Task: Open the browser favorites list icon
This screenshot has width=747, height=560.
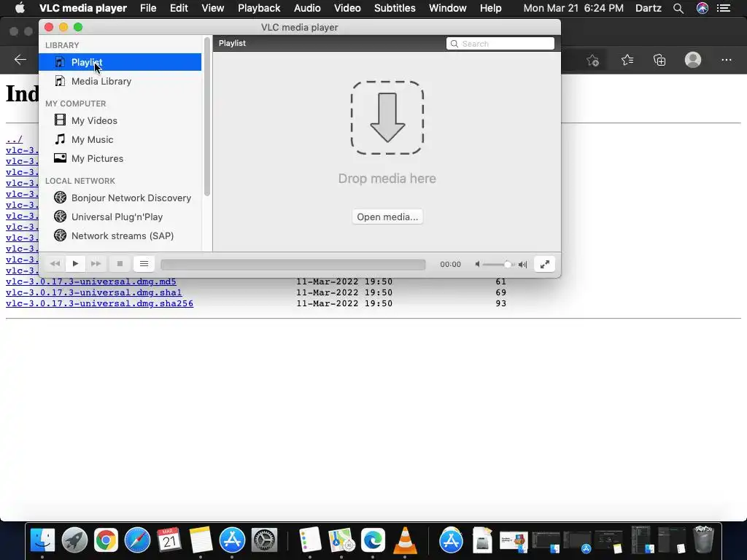Action: (x=627, y=60)
